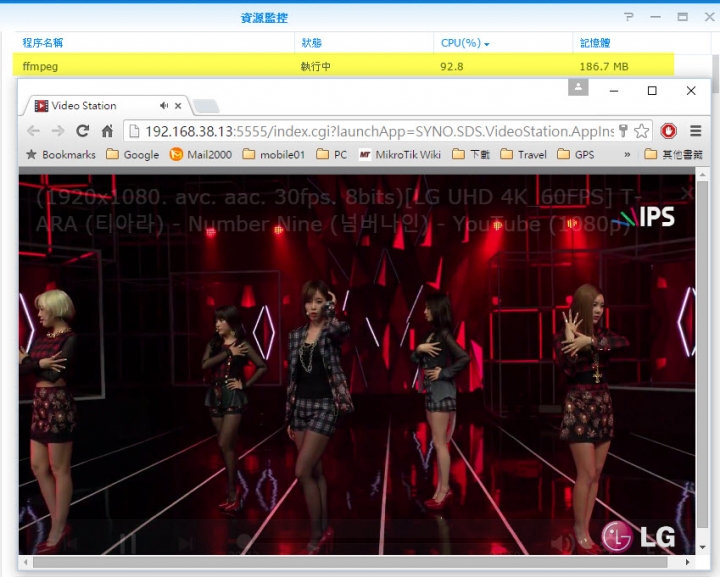Open the 下載 bookmarks folder
Viewport: 720px width, 577px height.
(471, 155)
